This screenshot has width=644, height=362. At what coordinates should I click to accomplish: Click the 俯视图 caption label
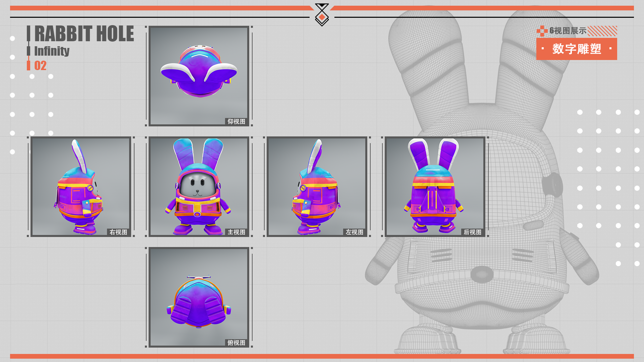point(236,343)
